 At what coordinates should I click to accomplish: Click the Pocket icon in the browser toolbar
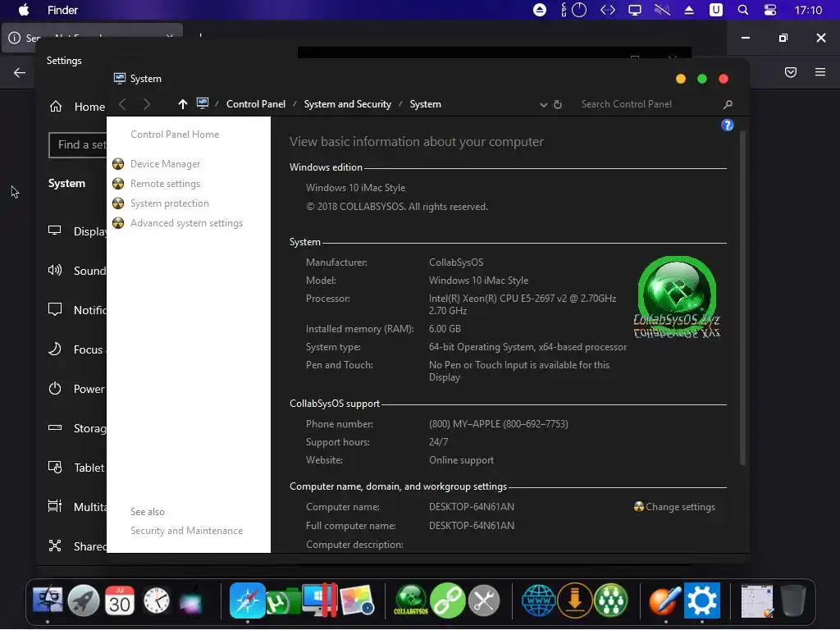click(791, 72)
